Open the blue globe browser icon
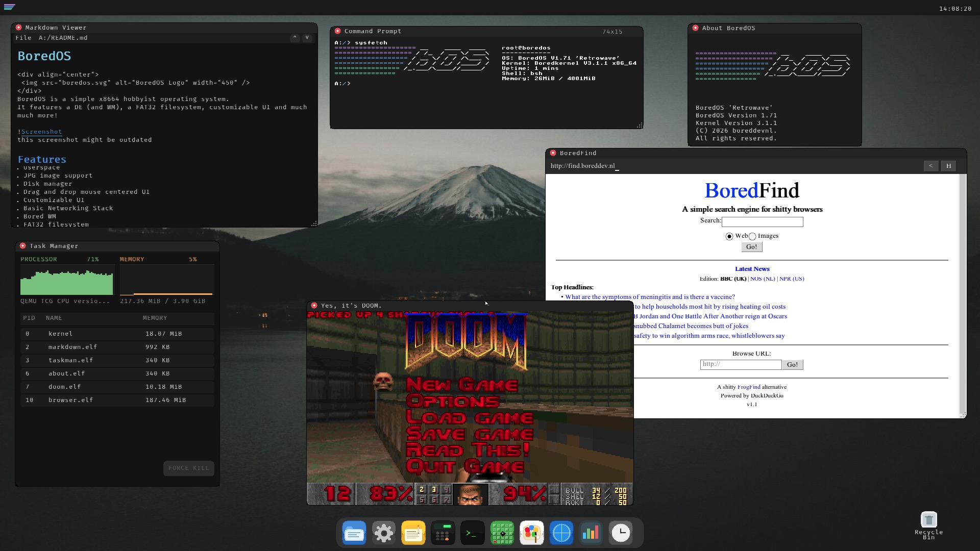Screen dimensions: 980x551 561,532
